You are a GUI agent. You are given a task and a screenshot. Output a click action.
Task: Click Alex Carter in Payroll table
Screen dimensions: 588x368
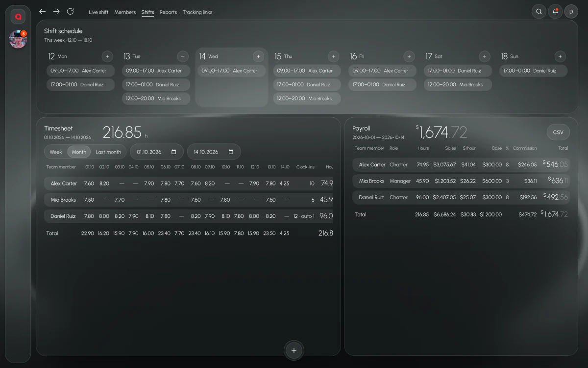(x=372, y=165)
